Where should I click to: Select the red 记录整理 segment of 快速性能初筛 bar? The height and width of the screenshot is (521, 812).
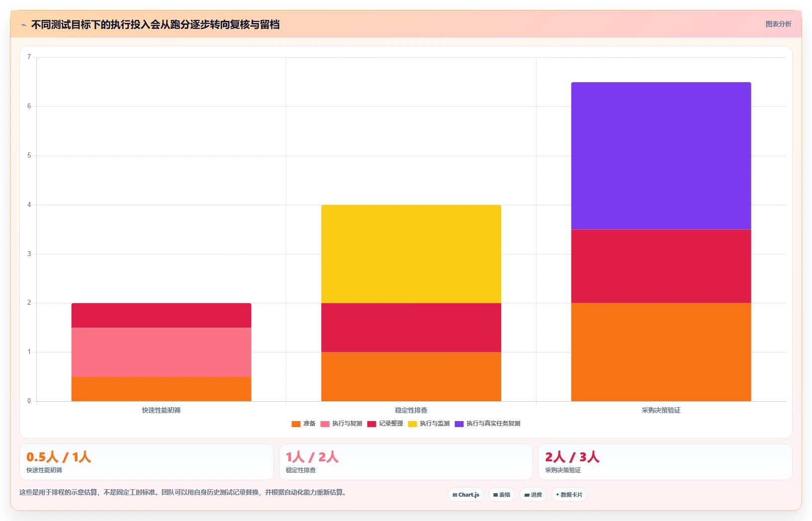coord(161,315)
